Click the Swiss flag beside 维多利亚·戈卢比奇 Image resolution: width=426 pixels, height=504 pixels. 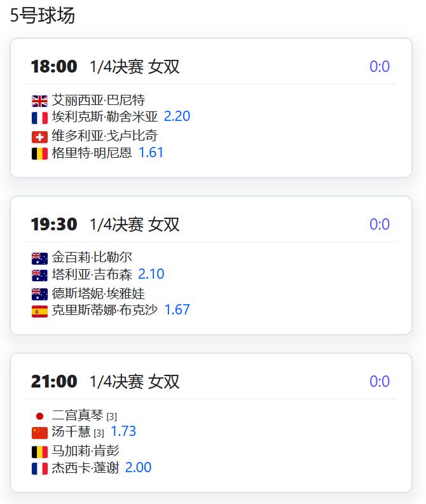coord(39,137)
